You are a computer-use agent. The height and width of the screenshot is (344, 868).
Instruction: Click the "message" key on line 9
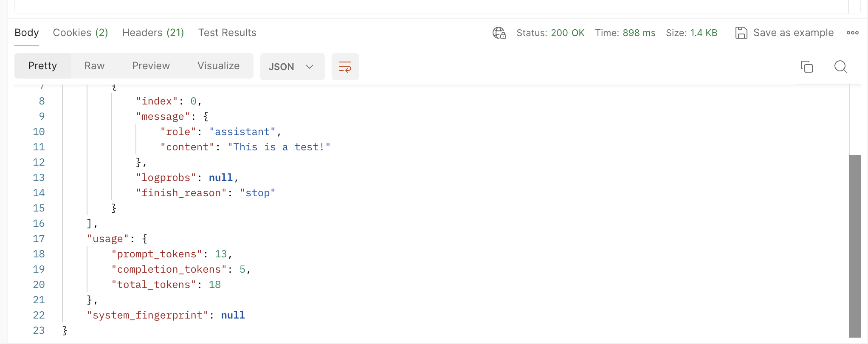163,116
